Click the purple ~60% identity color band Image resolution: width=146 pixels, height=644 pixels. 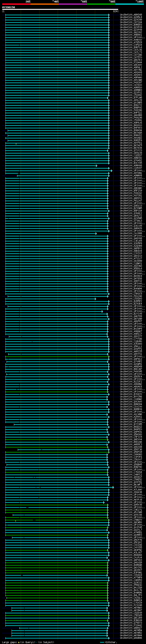[73, 4]
